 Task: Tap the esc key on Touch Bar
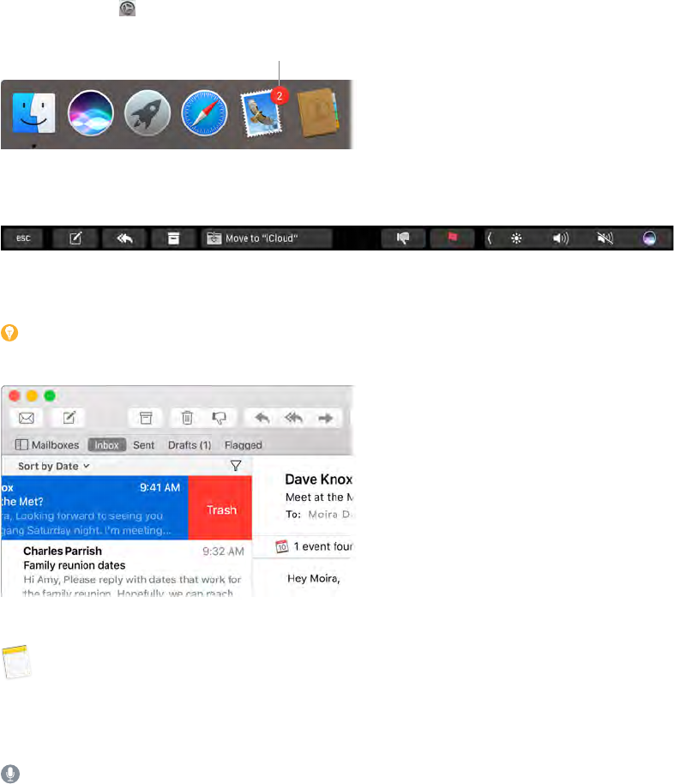click(23, 238)
